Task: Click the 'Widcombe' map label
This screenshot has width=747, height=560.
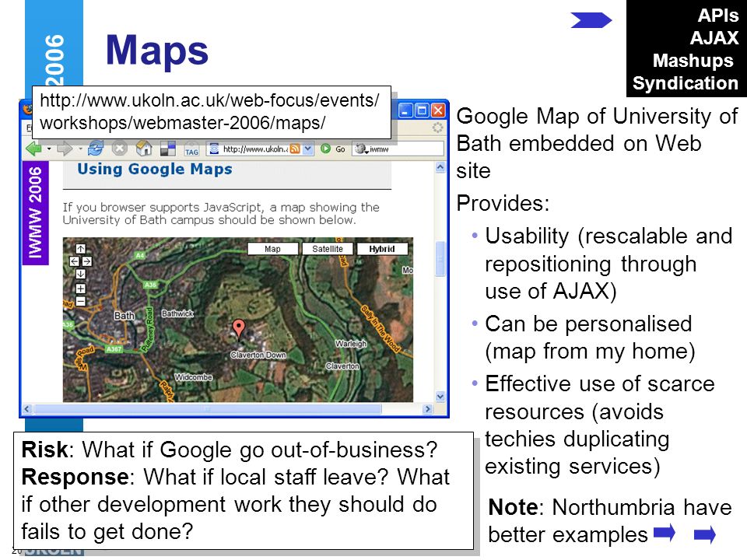Action: pyautogui.click(x=194, y=377)
